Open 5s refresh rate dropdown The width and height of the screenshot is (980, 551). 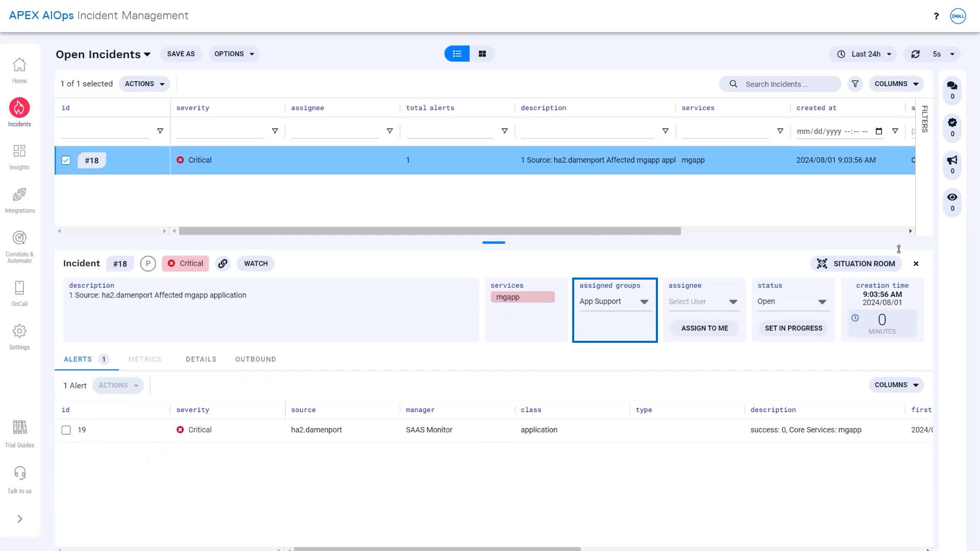click(943, 54)
